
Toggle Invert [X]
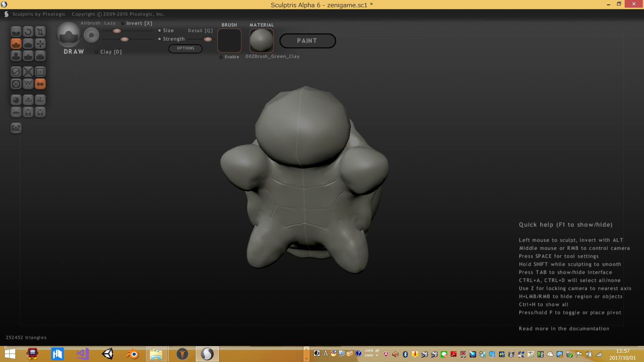coord(137,23)
